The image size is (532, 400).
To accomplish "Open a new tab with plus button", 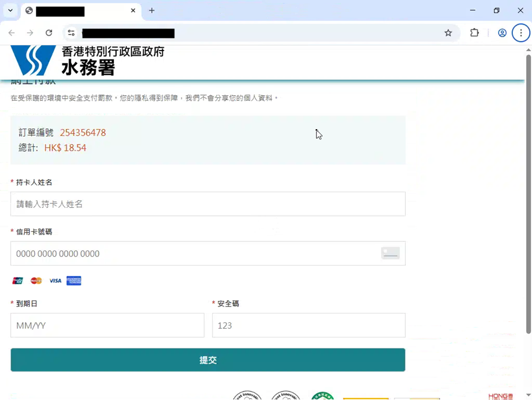I will [152, 10].
